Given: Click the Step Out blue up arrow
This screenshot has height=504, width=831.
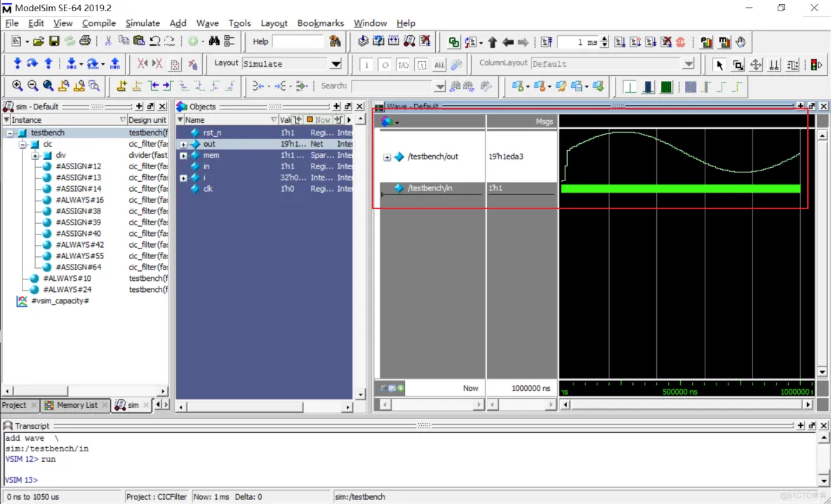Looking at the screenshot, I should tap(48, 64).
